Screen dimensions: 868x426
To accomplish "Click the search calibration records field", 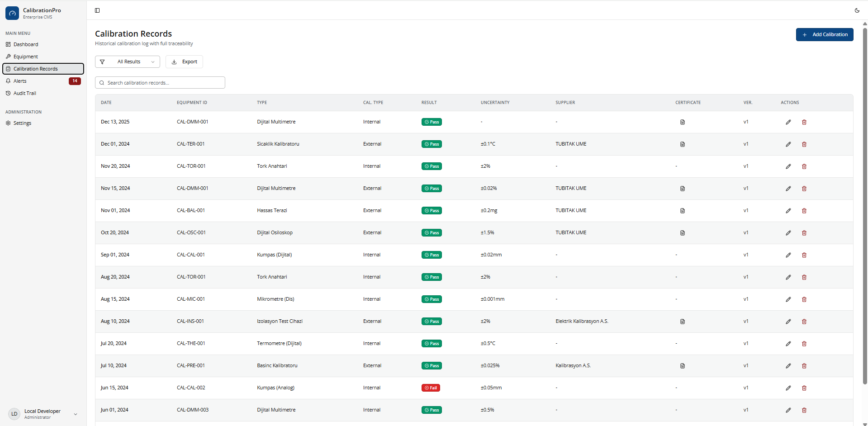I will 160,82.
